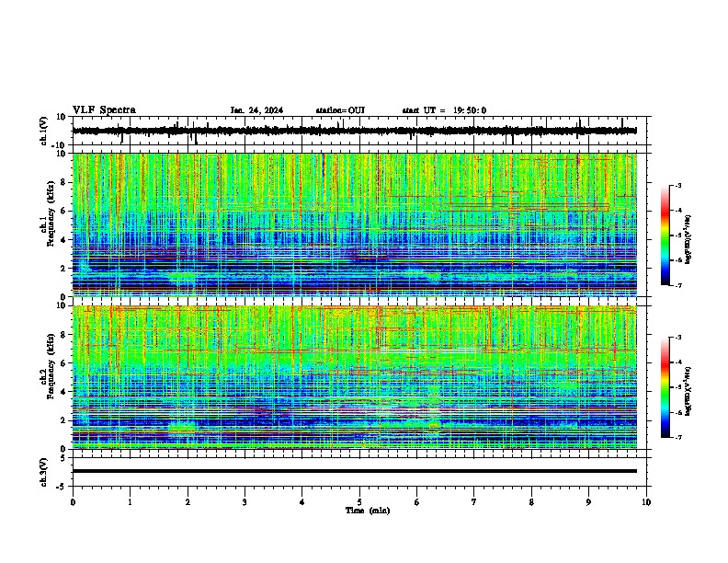Select the 'start UT = 19:50:0' header text
The image size is (728, 563).
[x=444, y=110]
